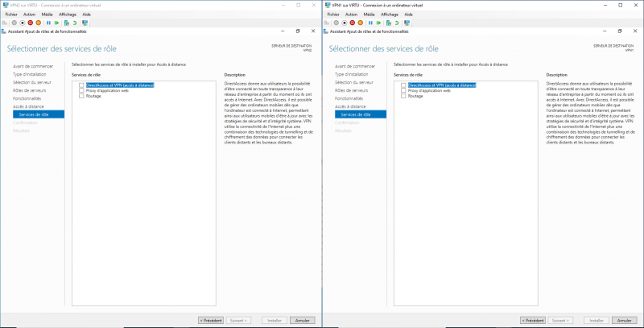Screen dimensions: 644x328
Task: Check Routage in VPN2 window
Action: [x=81, y=96]
